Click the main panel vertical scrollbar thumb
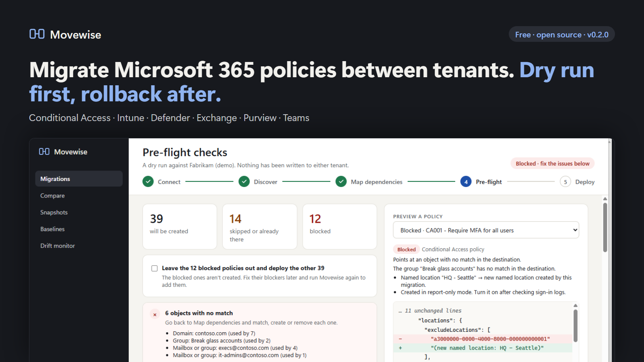This screenshot has height=362, width=644. [x=605, y=227]
